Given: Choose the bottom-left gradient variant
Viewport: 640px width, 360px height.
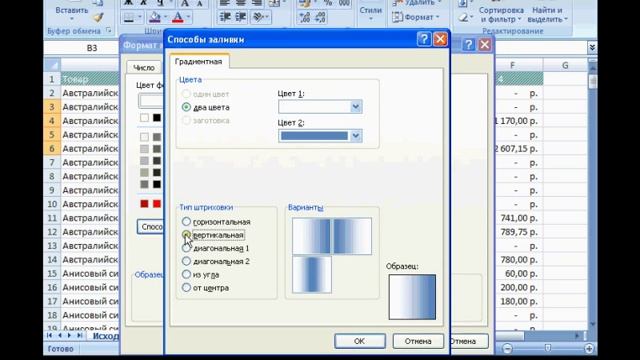Looking at the screenshot, I should pyautogui.click(x=311, y=274).
